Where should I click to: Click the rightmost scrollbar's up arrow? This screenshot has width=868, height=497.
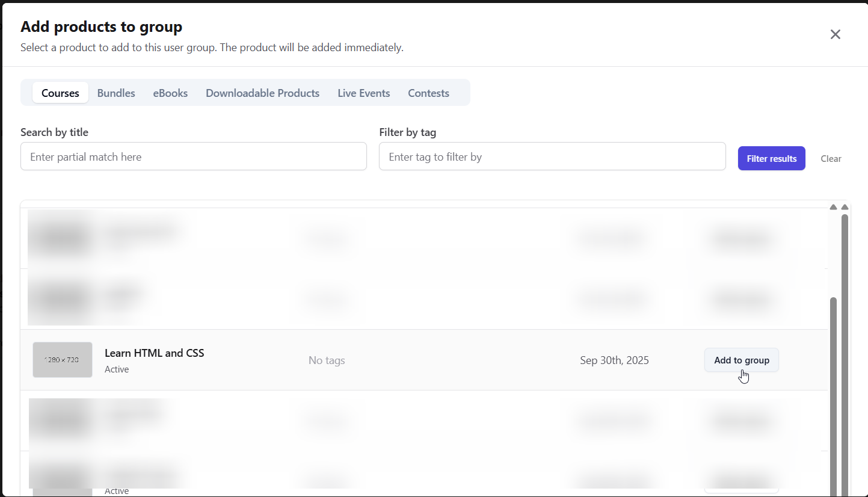[845, 207]
